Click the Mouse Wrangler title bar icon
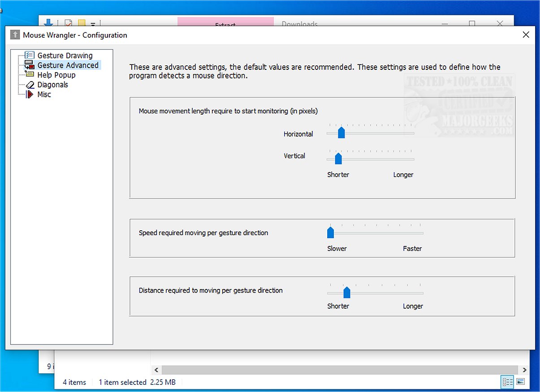This screenshot has height=392, width=540. (15, 35)
